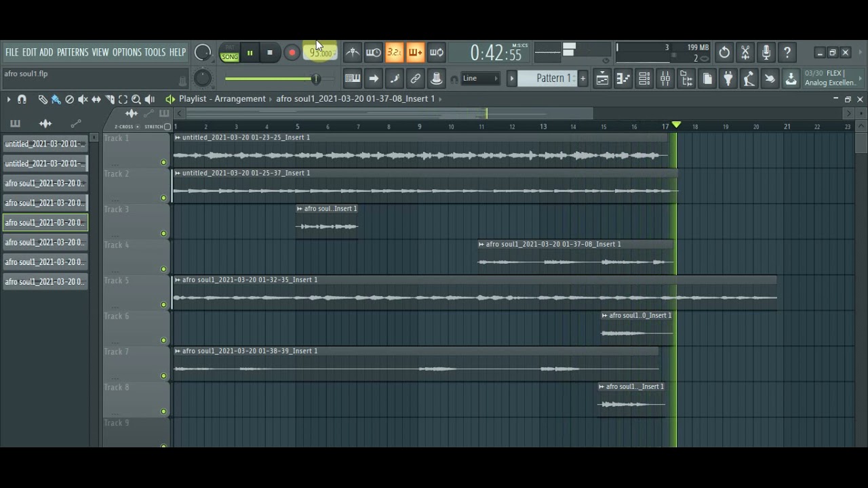The width and height of the screenshot is (868, 488).
Task: Mute Track 1 with its green dot
Action: [163, 163]
